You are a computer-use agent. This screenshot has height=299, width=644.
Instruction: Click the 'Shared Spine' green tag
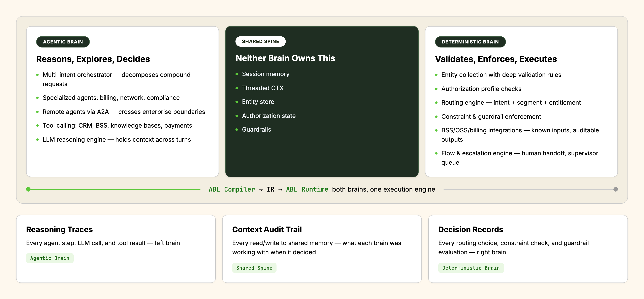tap(254, 268)
